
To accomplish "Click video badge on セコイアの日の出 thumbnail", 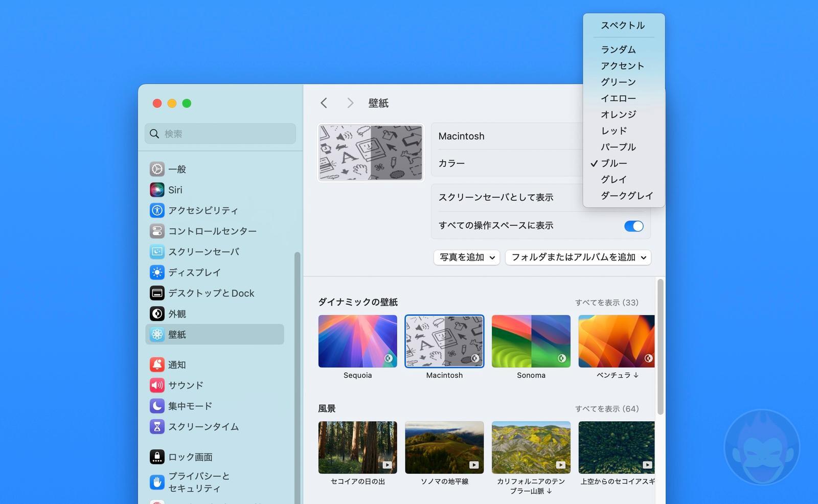I will [387, 465].
